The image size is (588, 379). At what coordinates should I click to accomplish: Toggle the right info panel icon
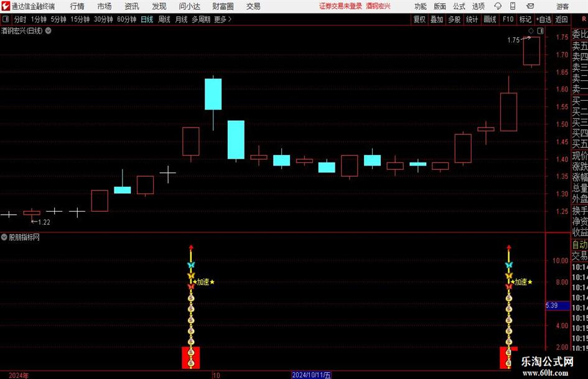(540, 30)
